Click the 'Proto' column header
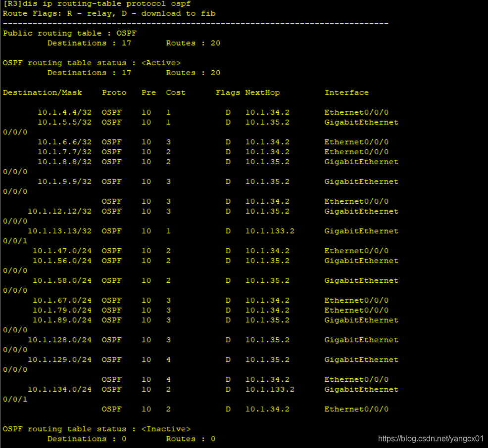 click(x=114, y=92)
